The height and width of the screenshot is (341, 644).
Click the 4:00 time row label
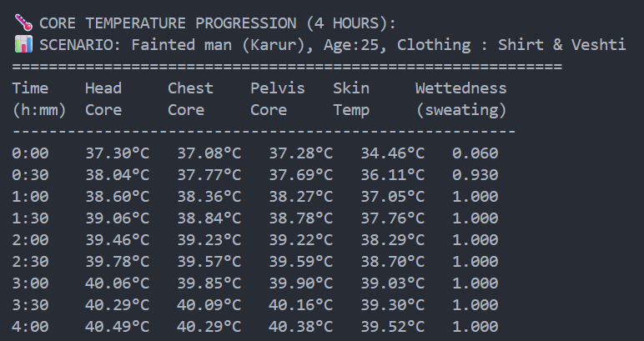[x=31, y=327]
